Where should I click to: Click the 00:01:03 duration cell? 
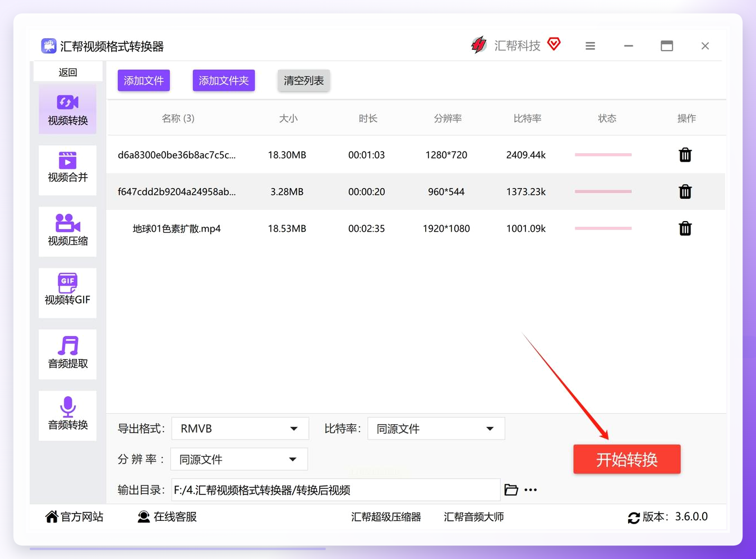point(367,155)
